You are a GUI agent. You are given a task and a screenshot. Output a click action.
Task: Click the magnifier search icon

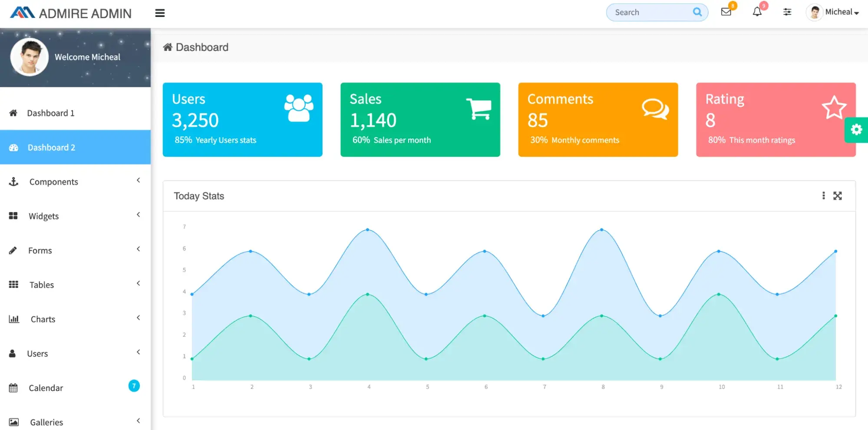click(697, 12)
